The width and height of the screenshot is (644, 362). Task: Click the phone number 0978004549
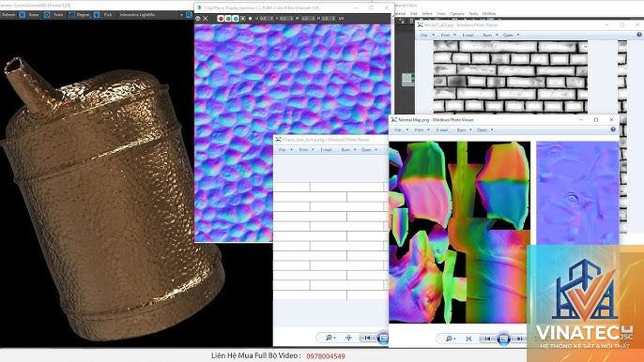click(326, 356)
